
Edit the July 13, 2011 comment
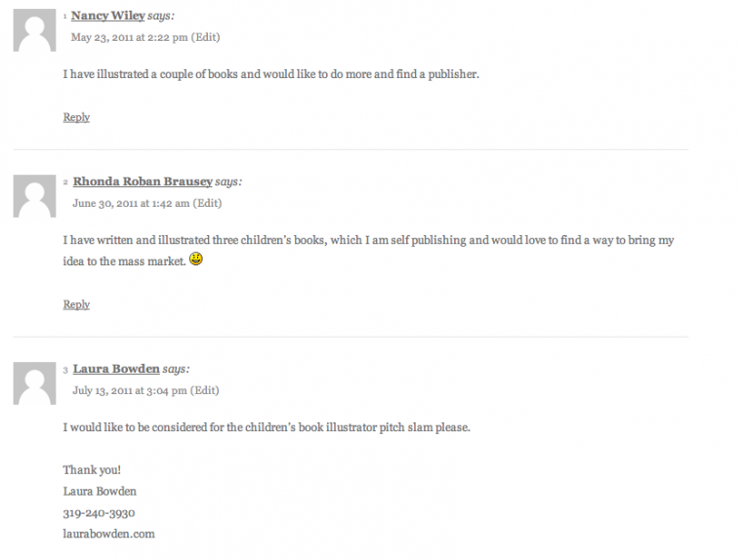click(x=204, y=390)
